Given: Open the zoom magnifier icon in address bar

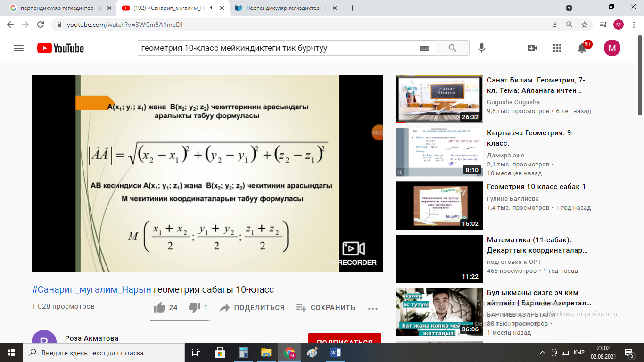Looking at the screenshot, I should [570, 25].
